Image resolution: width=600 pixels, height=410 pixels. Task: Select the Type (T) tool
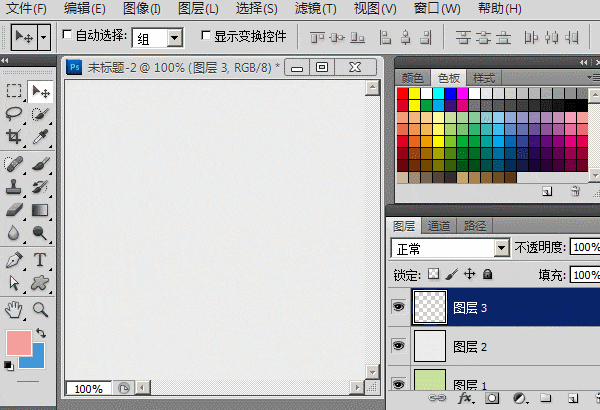[x=41, y=260]
